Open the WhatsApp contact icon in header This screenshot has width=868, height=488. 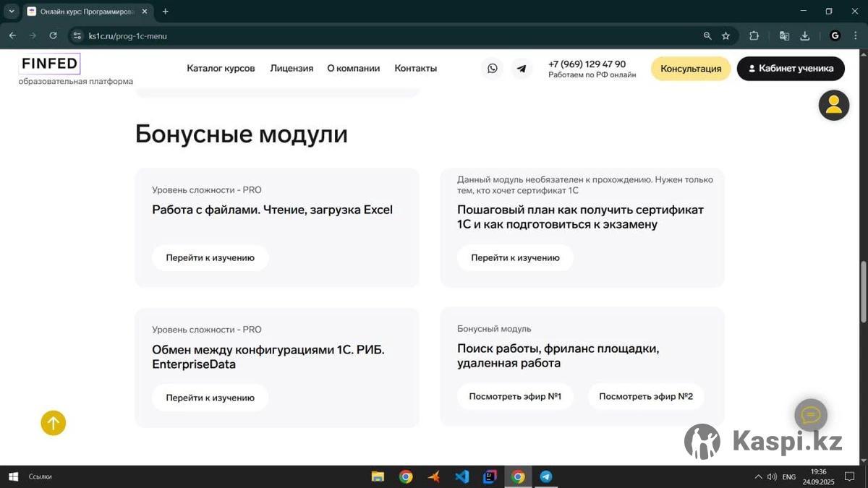(x=493, y=69)
